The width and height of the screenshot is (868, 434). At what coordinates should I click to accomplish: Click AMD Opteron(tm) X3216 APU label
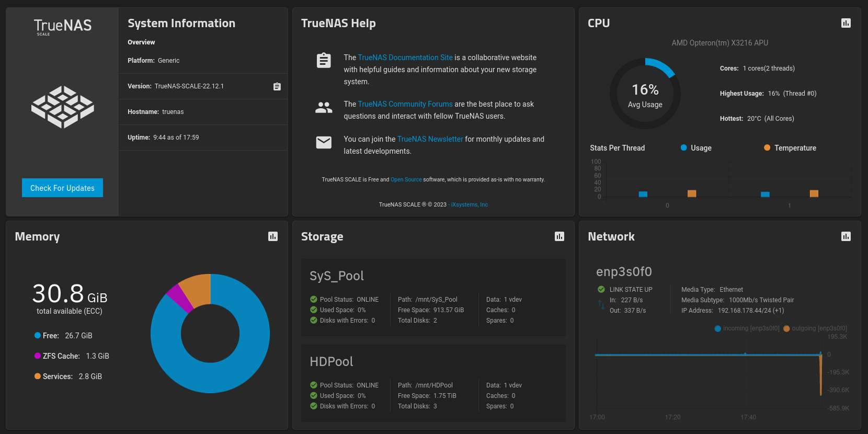(720, 43)
